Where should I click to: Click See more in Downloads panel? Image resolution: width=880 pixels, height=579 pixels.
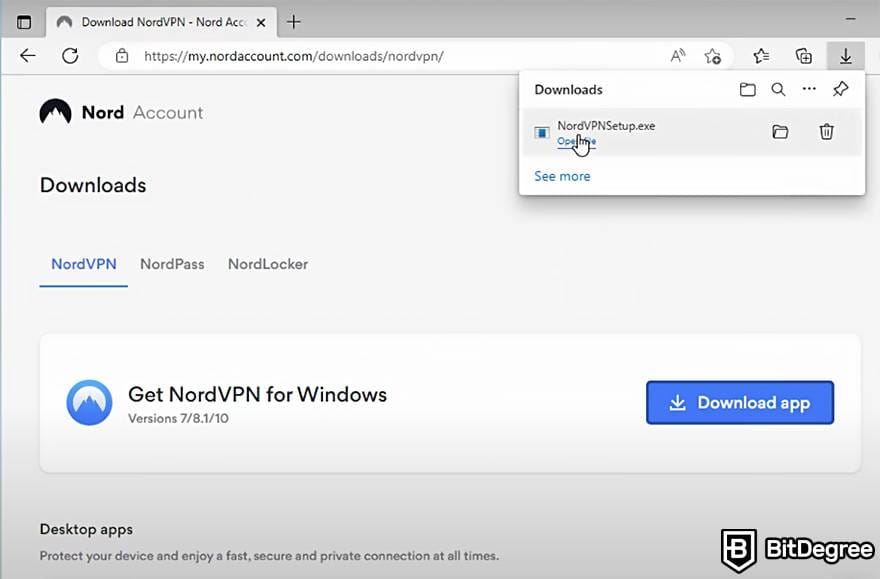562,176
